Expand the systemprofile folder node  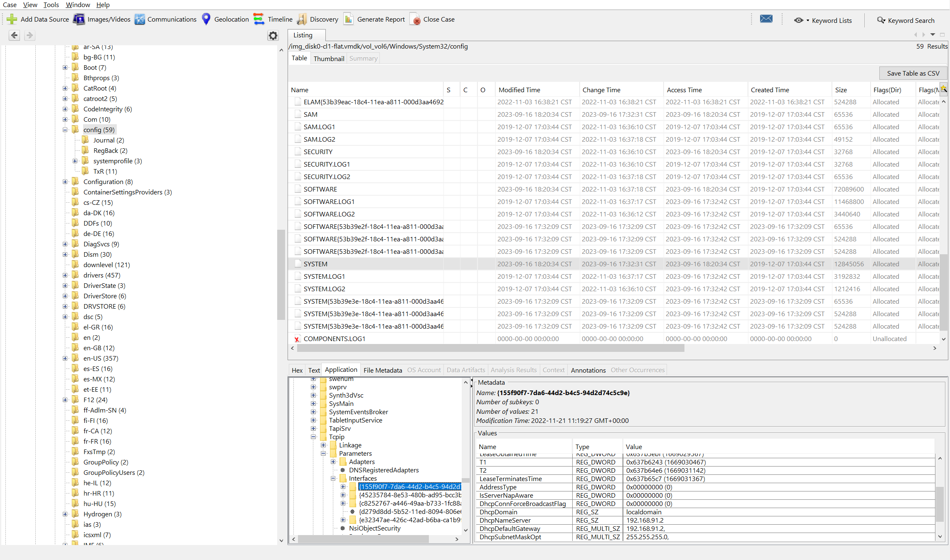[75, 161]
